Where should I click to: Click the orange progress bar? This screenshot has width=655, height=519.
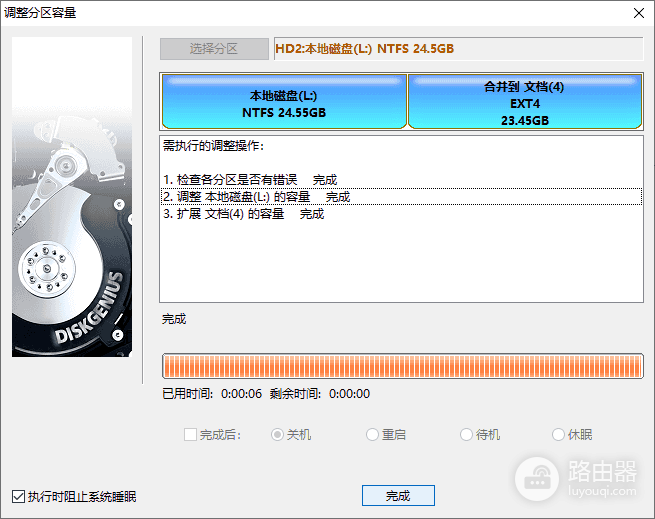403,366
